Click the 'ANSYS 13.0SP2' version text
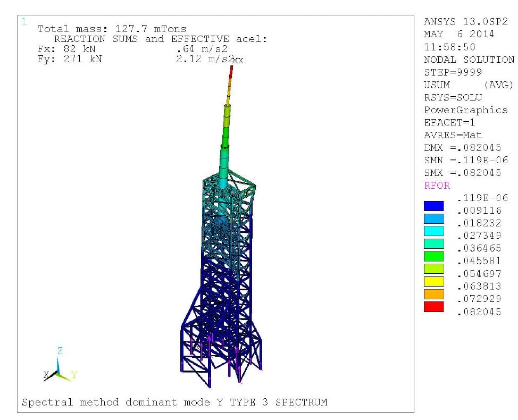This screenshot has height=420, width=518. point(466,22)
